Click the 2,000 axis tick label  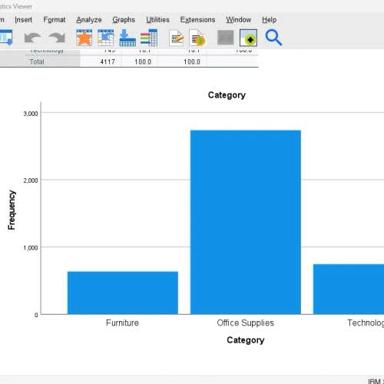point(31,180)
